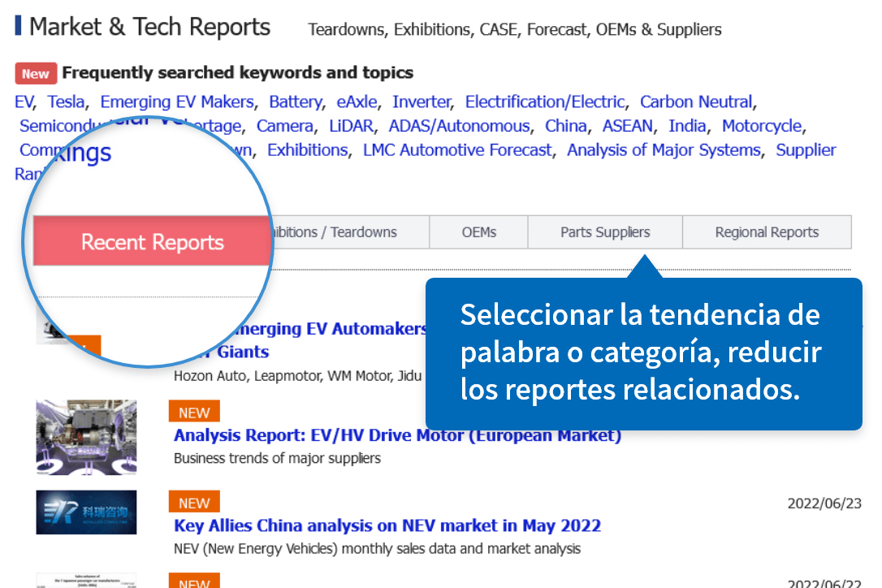The height and width of the screenshot is (588, 882).
Task: Open EV/HV Drive Motor analysis report
Action: (x=397, y=435)
